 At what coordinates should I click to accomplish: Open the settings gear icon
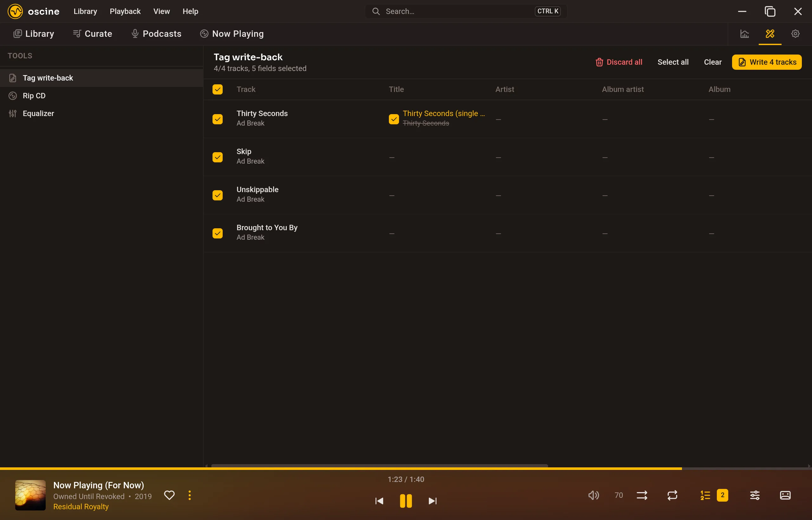795,34
